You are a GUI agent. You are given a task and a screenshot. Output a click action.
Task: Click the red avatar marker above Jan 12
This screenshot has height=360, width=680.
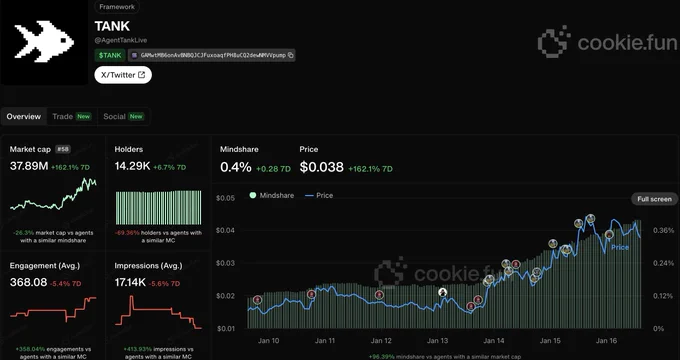point(379,295)
